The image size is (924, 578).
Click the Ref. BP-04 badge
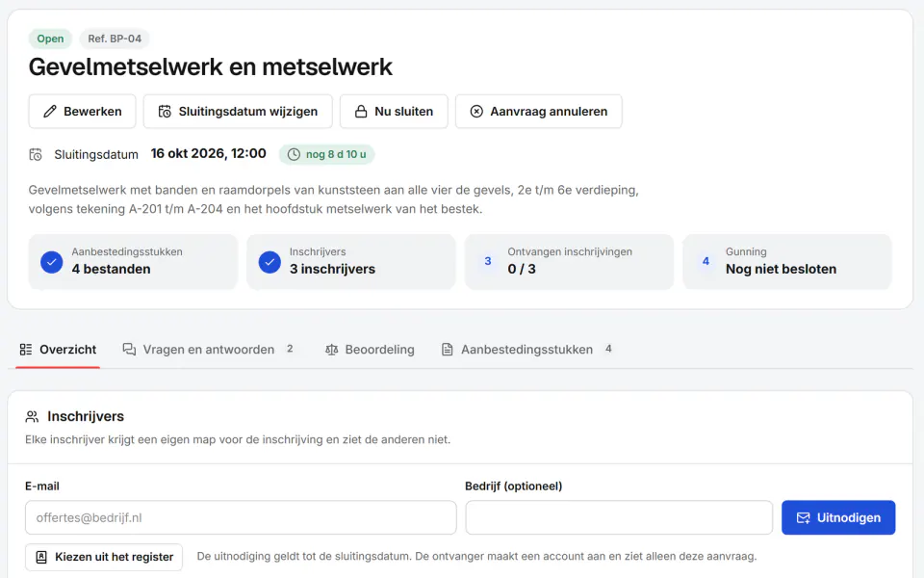(x=115, y=39)
